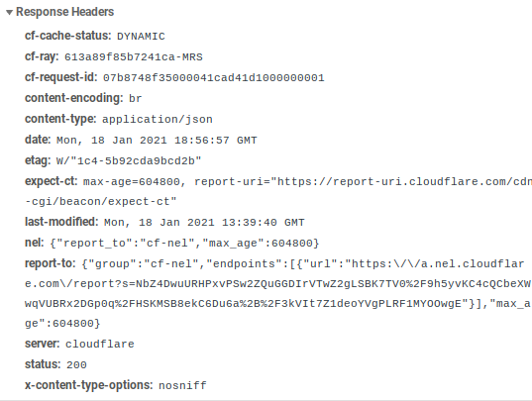Image resolution: width=532 pixels, height=401 pixels.
Task: Click the nel header JSON value
Action: (x=184, y=244)
